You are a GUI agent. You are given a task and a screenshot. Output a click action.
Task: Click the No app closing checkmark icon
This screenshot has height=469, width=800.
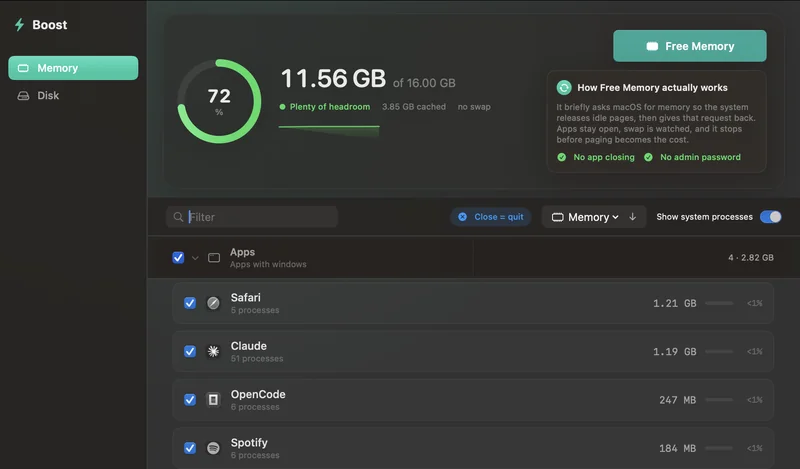[x=562, y=157]
